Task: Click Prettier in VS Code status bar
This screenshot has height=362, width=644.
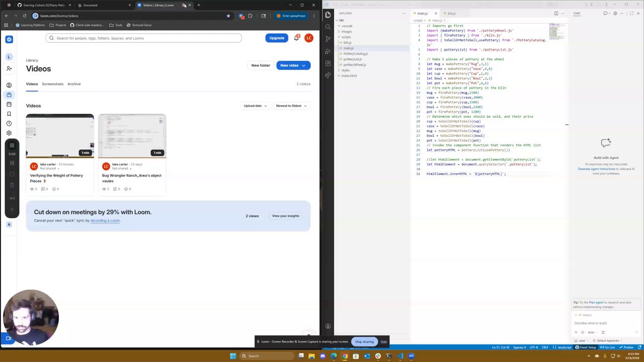Action: tap(627, 347)
